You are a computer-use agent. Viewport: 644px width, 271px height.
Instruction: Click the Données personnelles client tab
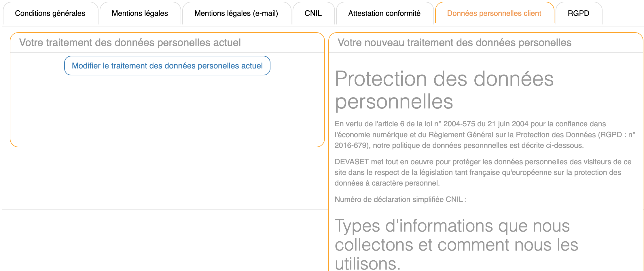tap(494, 13)
